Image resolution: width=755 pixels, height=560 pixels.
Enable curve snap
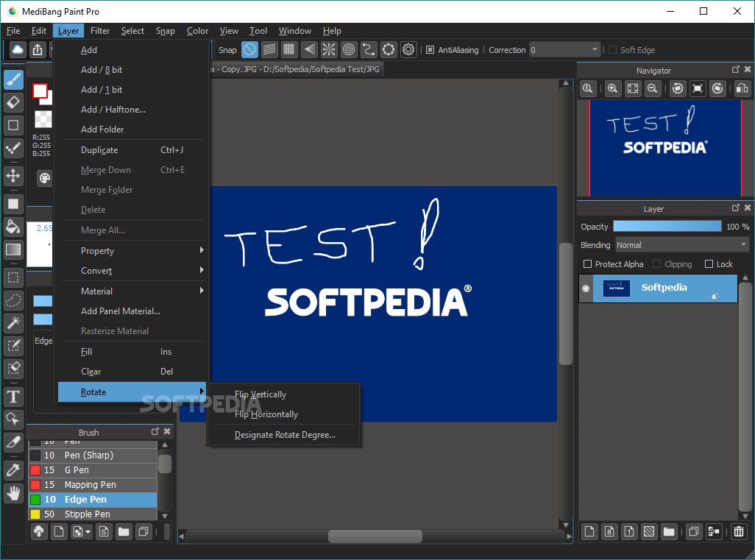pyautogui.click(x=369, y=49)
